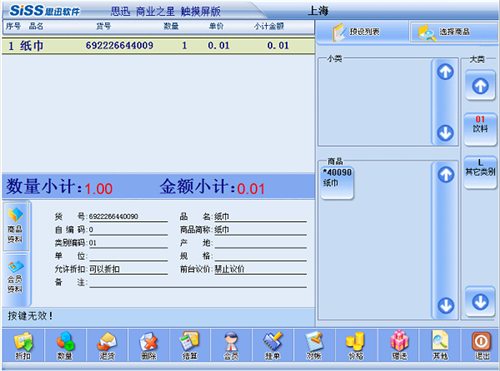
Task: Select the 01 饮料 beverage category
Action: tap(480, 129)
